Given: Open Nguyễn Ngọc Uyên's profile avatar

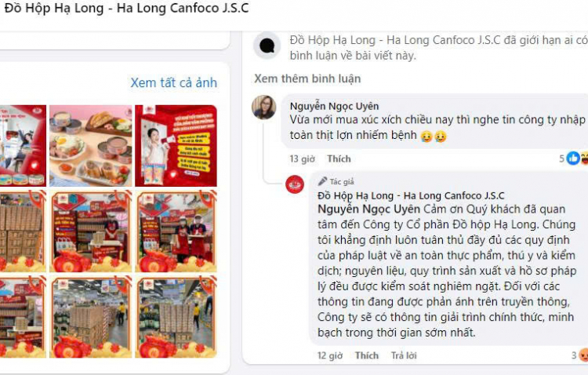Looking at the screenshot, I should point(264,107).
